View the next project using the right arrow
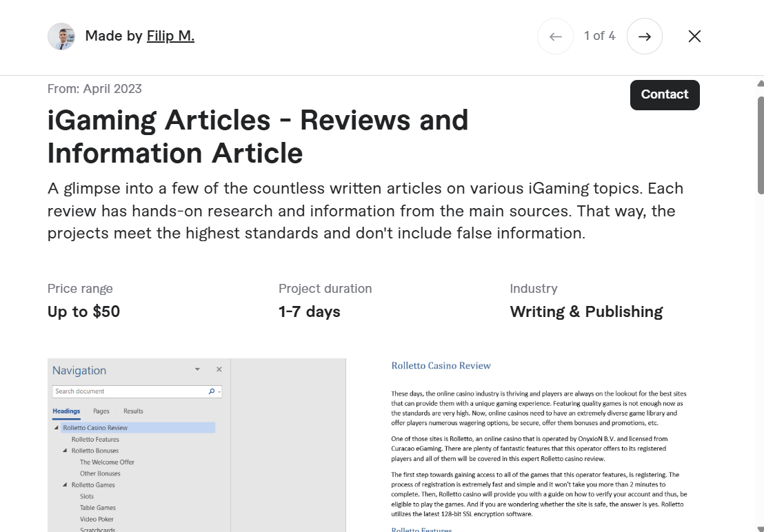The width and height of the screenshot is (764, 532). coord(644,36)
